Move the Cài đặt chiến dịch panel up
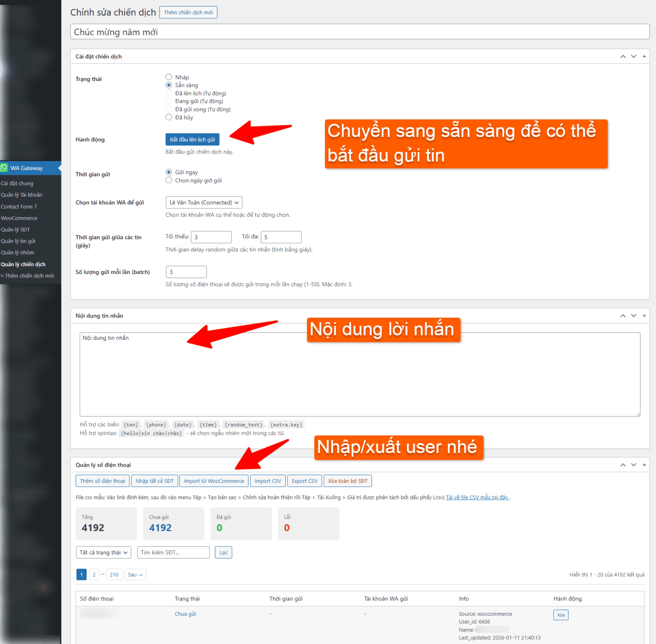 pos(623,56)
